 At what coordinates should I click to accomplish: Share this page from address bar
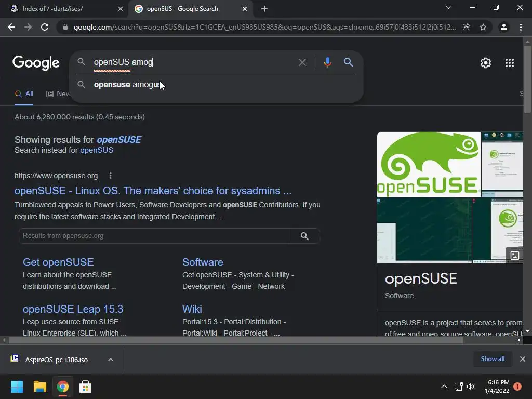(x=467, y=27)
